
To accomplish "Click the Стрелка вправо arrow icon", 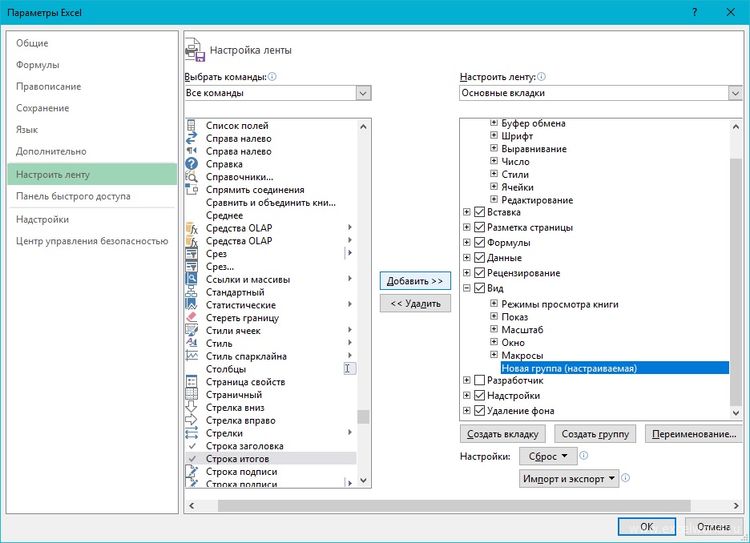I will (191, 421).
